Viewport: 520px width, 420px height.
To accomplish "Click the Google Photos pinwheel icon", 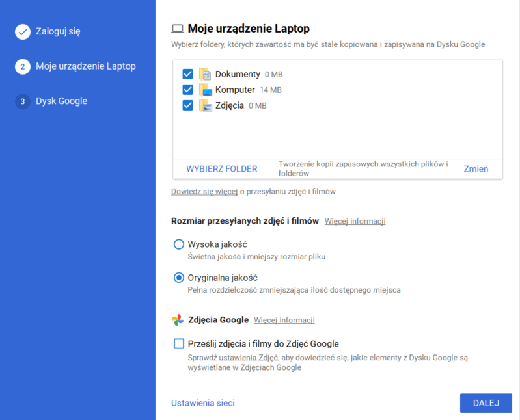I will click(178, 320).
